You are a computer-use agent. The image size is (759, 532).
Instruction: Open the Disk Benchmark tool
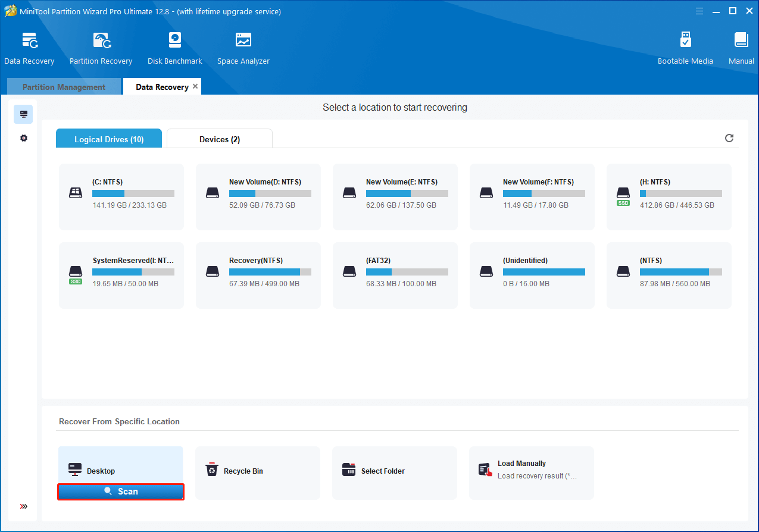click(174, 48)
